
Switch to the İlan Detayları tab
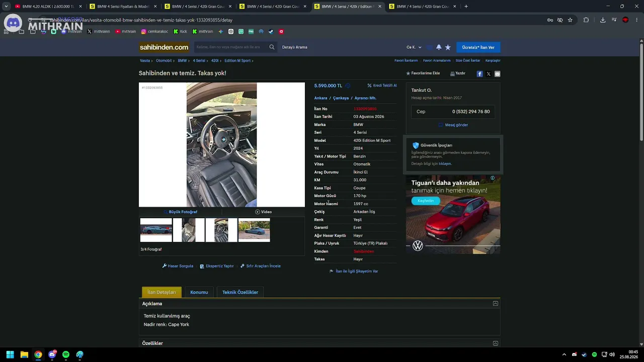tap(162, 292)
